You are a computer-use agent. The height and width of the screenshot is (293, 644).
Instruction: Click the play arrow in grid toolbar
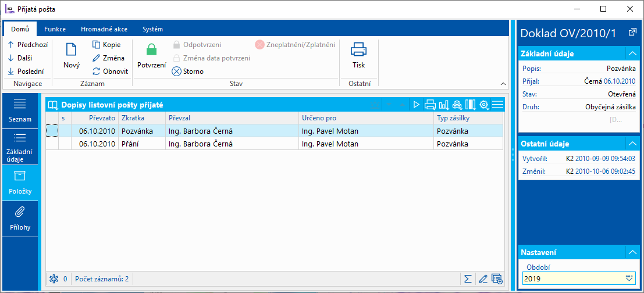(x=416, y=105)
